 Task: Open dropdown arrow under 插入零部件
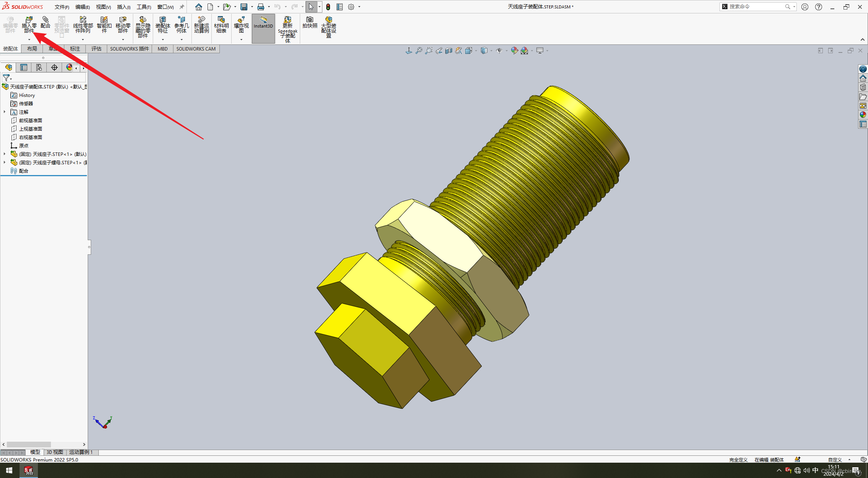[29, 39]
